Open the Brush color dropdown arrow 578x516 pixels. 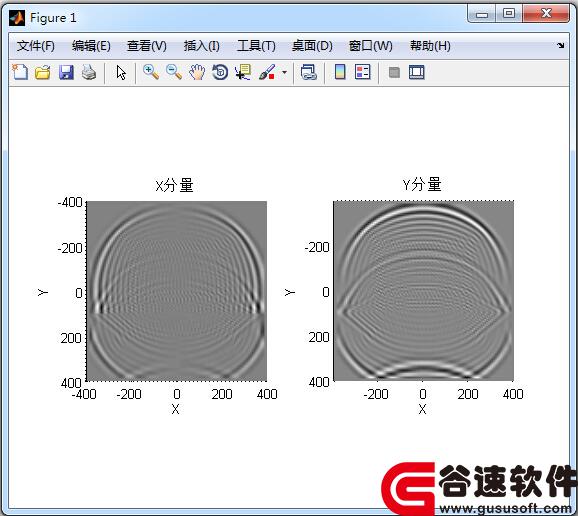pos(284,72)
